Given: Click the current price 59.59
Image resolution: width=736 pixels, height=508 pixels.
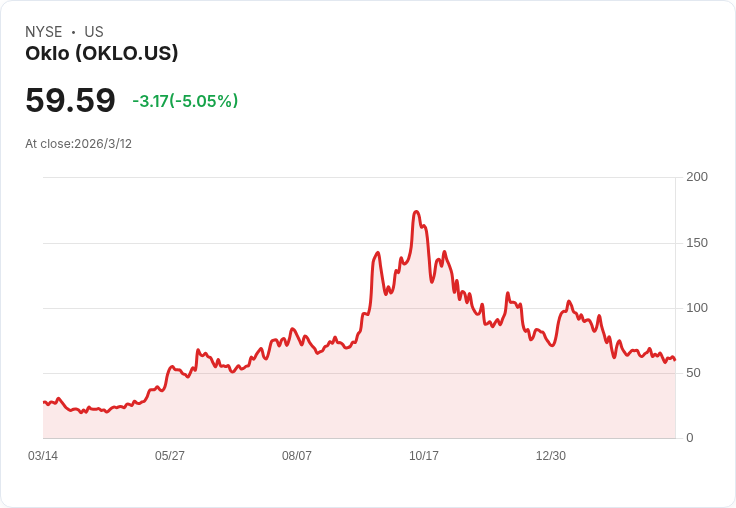Looking at the screenshot, I should pyautogui.click(x=70, y=100).
